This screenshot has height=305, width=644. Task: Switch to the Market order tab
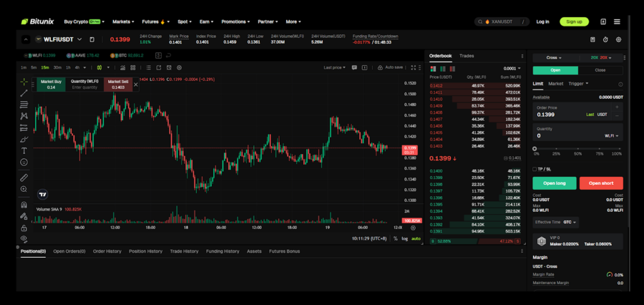[556, 84]
